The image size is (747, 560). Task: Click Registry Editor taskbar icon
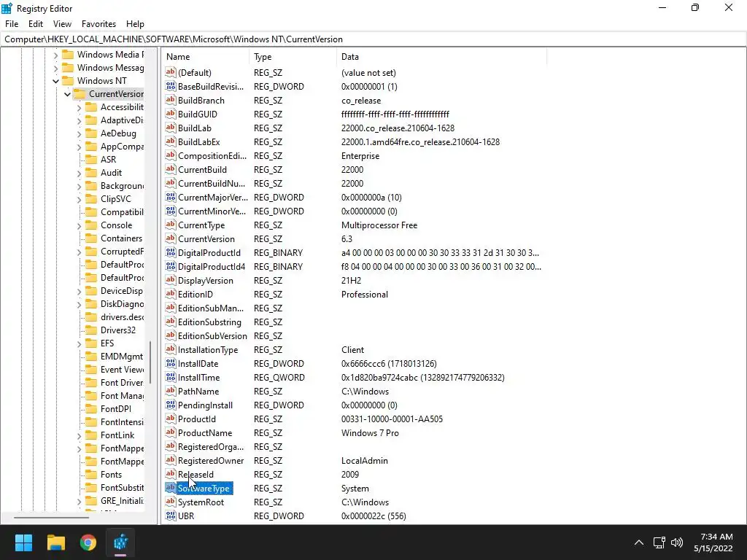(x=120, y=542)
